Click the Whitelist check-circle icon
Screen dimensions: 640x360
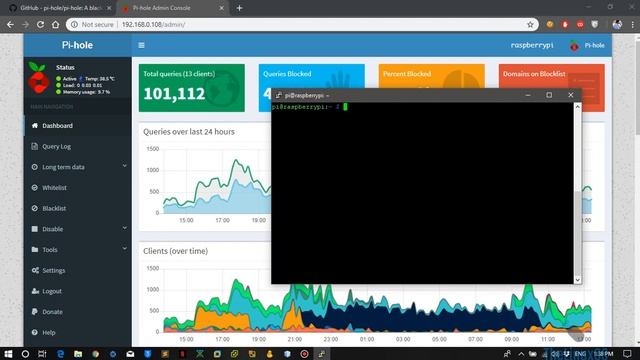(x=35, y=188)
